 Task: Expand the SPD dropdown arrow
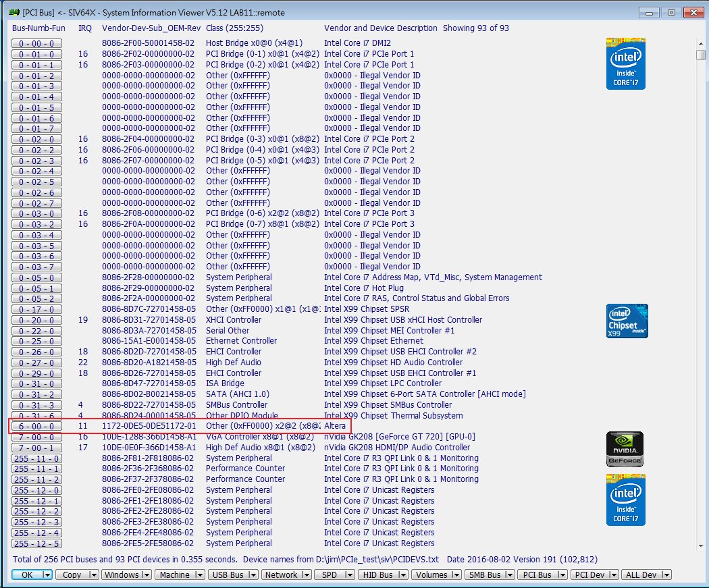click(350, 574)
